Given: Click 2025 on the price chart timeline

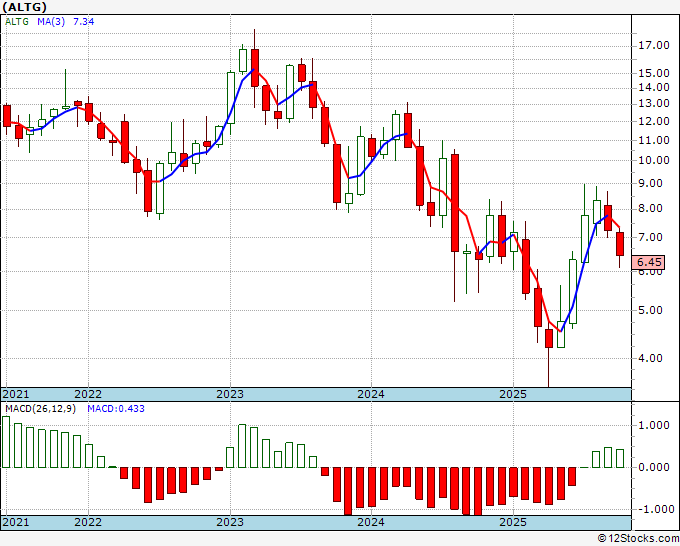Looking at the screenshot, I should 513,394.
